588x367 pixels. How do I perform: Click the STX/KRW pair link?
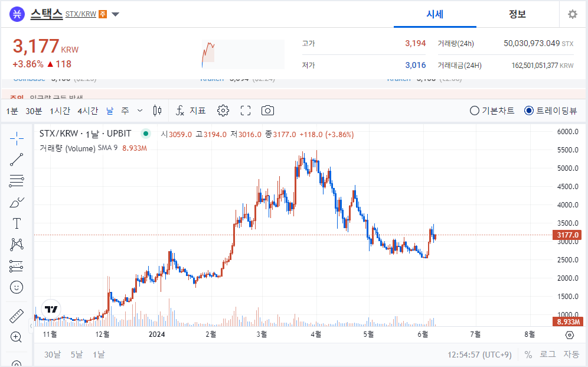tap(81, 14)
